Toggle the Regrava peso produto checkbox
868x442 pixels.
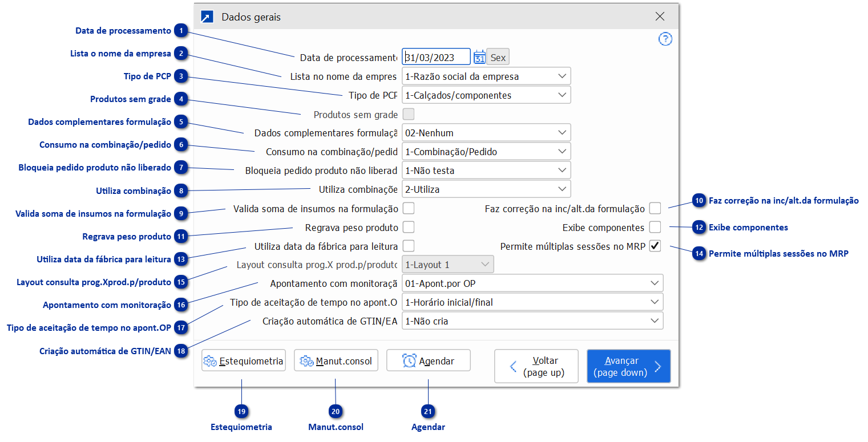coord(409,228)
